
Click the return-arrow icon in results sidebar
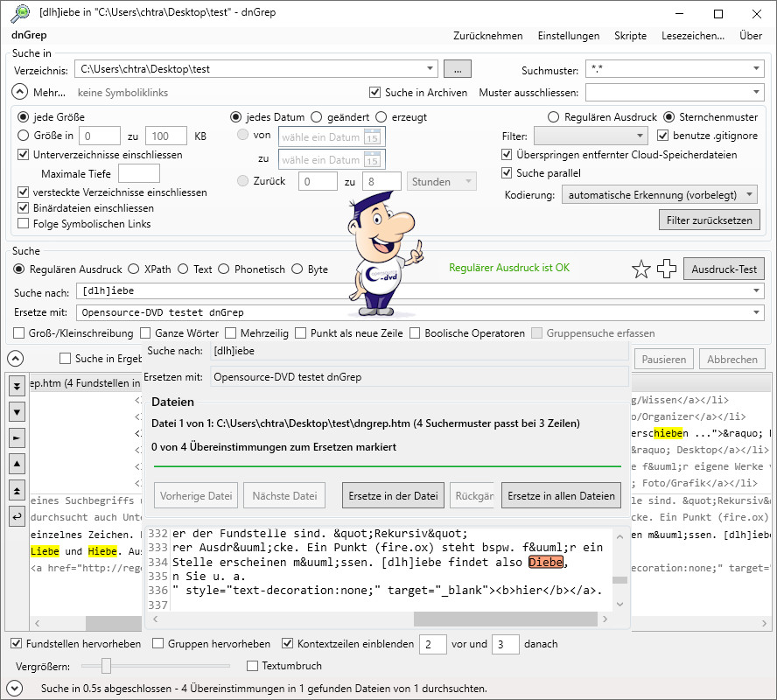[17, 517]
